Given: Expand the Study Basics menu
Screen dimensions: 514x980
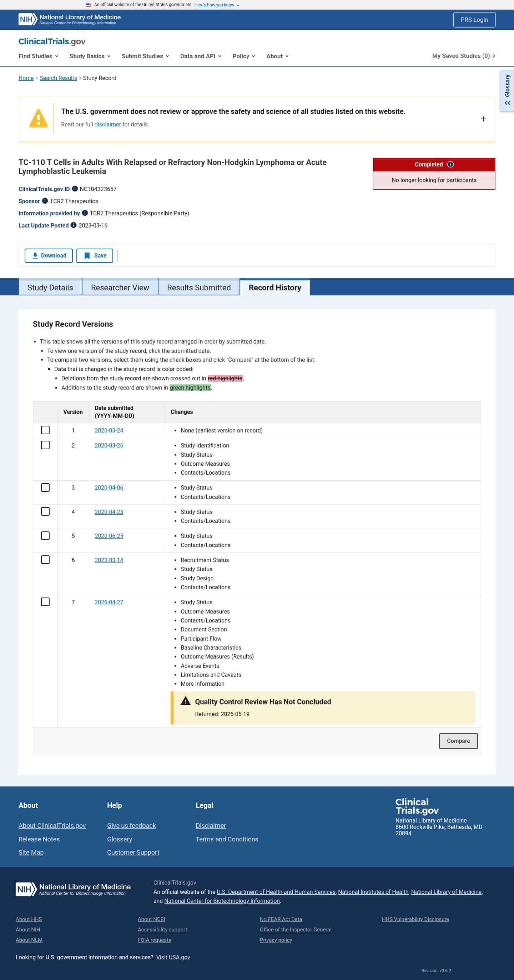Looking at the screenshot, I should coord(90,56).
